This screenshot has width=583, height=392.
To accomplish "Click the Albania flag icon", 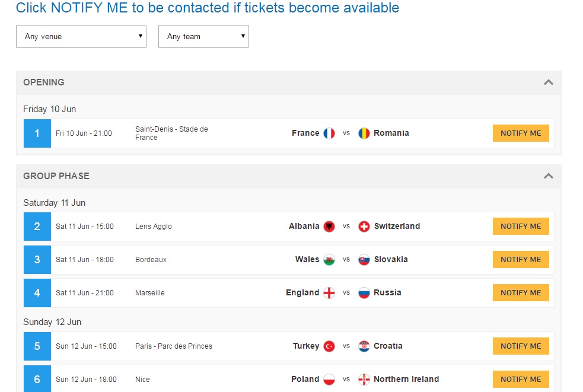I will click(x=329, y=226).
